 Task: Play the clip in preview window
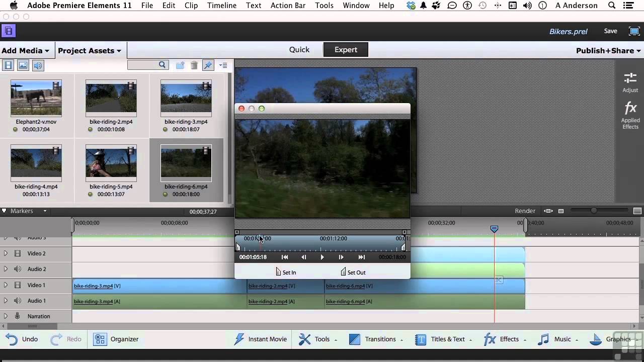tap(323, 257)
